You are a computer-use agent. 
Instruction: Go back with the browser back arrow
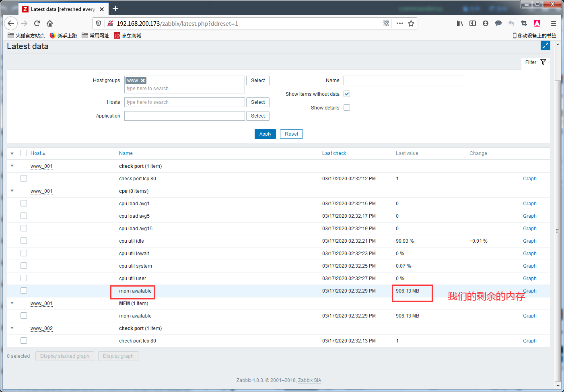tap(11, 23)
